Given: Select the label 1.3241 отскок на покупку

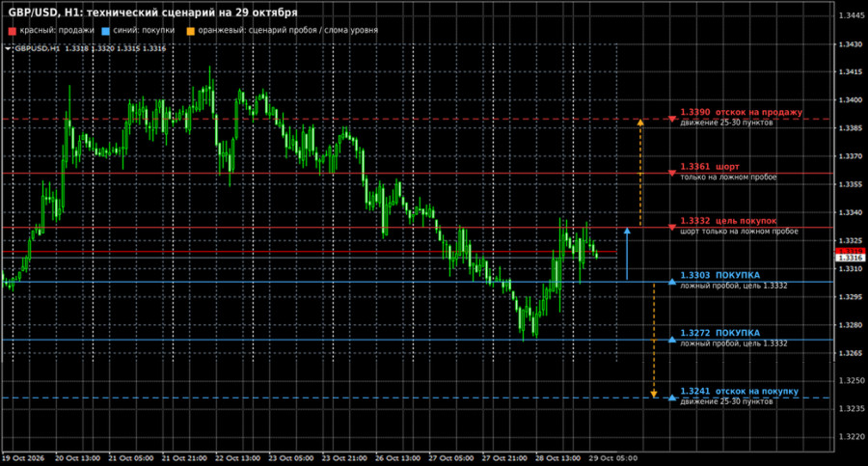Looking at the screenshot, I should coord(740,391).
